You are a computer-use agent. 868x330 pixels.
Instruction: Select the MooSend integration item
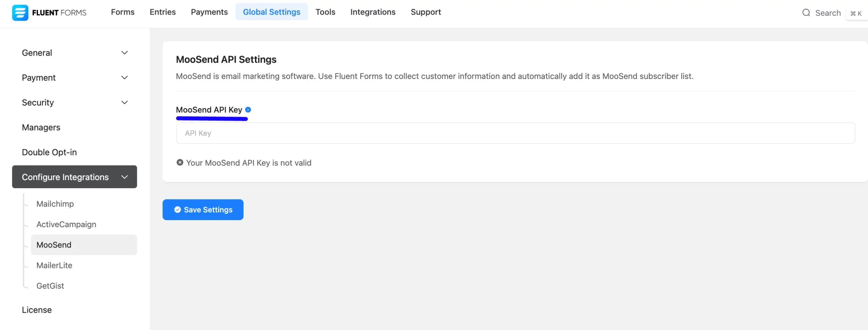coord(84,245)
